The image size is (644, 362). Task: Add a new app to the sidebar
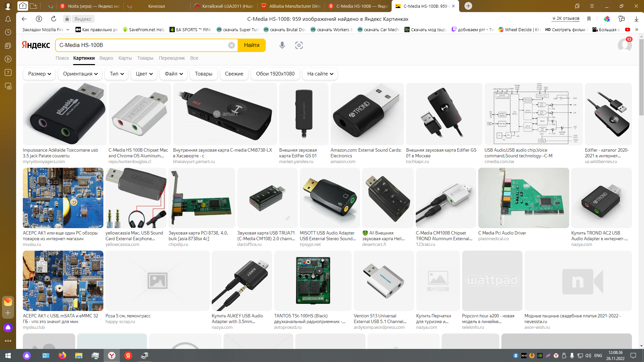8,313
